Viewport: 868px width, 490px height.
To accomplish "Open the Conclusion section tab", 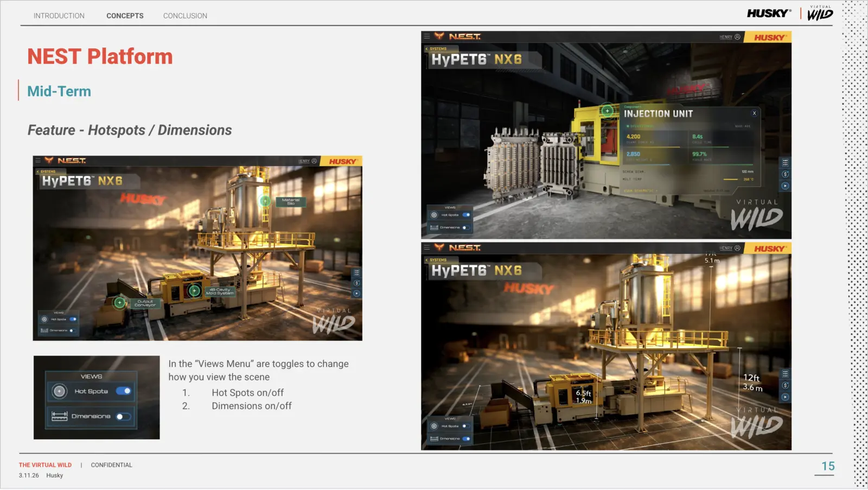I will (x=185, y=16).
